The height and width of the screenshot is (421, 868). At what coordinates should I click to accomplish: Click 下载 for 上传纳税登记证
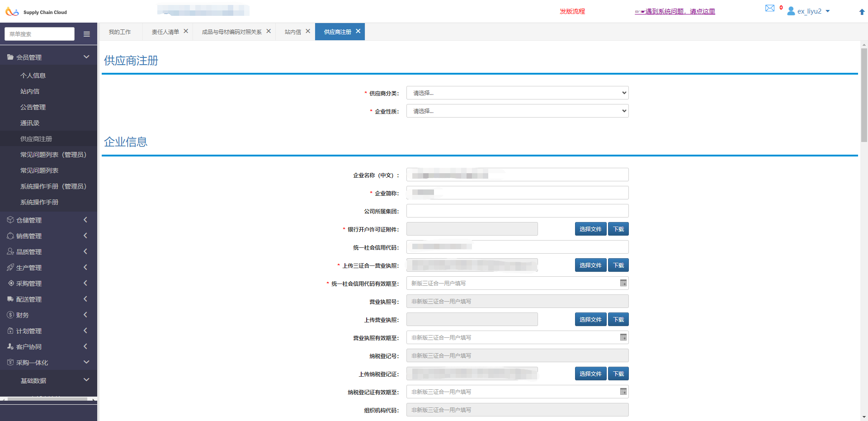pos(618,374)
